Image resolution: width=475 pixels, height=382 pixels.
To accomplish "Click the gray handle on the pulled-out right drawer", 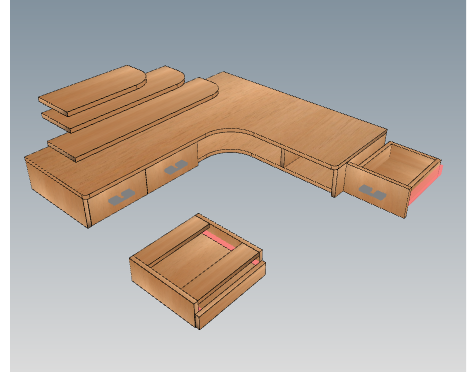I will [372, 192].
